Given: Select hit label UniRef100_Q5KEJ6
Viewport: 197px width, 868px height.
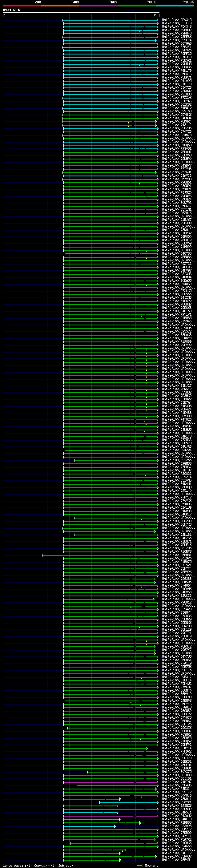Looking at the screenshot, I should pyautogui.click(x=177, y=545).
